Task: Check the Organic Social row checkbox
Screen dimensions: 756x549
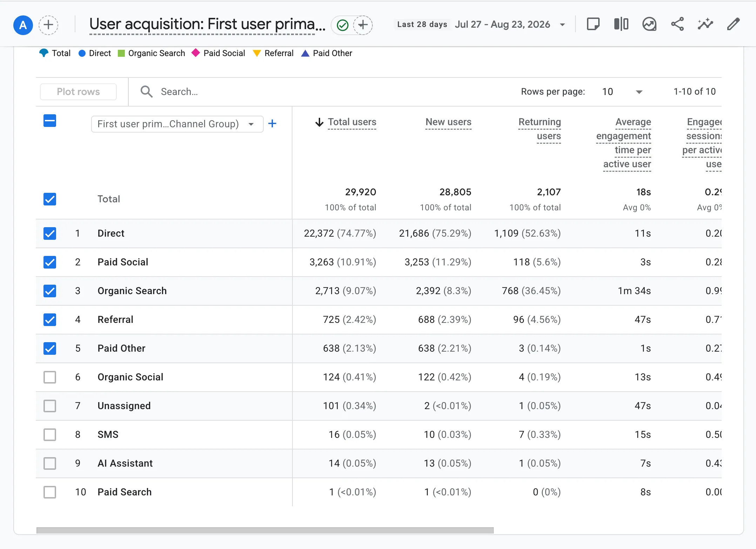Action: pos(50,377)
